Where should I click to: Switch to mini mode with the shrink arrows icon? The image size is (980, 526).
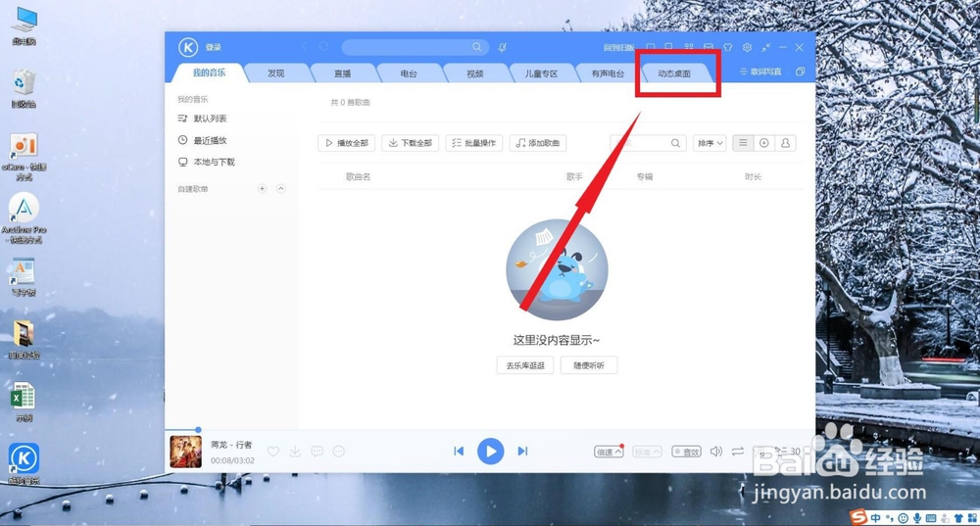point(765,47)
